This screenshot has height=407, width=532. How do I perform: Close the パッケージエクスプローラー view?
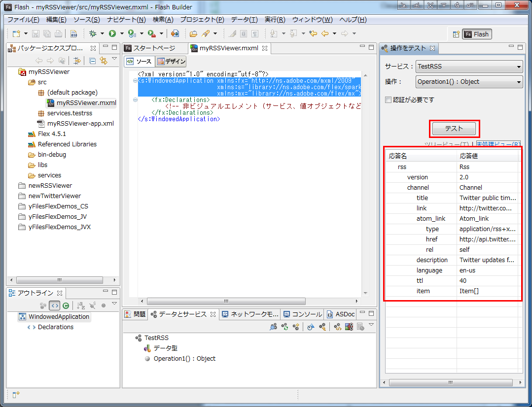pos(93,48)
